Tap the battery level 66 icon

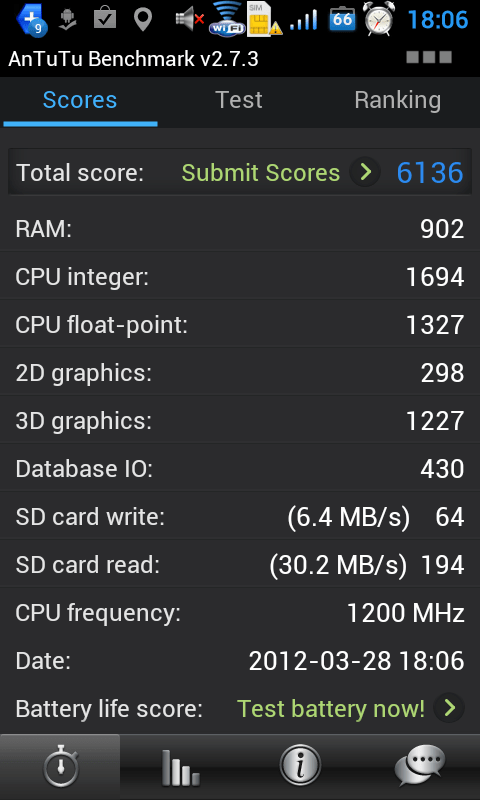[342, 19]
